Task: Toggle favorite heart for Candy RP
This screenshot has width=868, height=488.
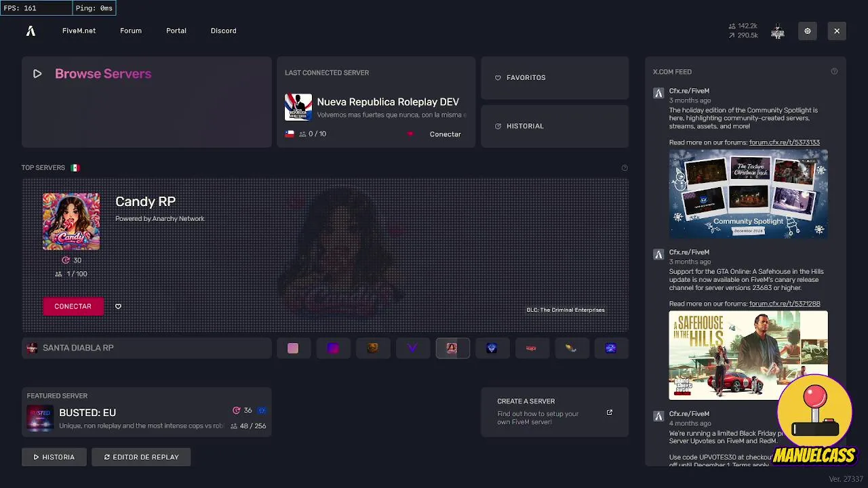Action: 118,306
